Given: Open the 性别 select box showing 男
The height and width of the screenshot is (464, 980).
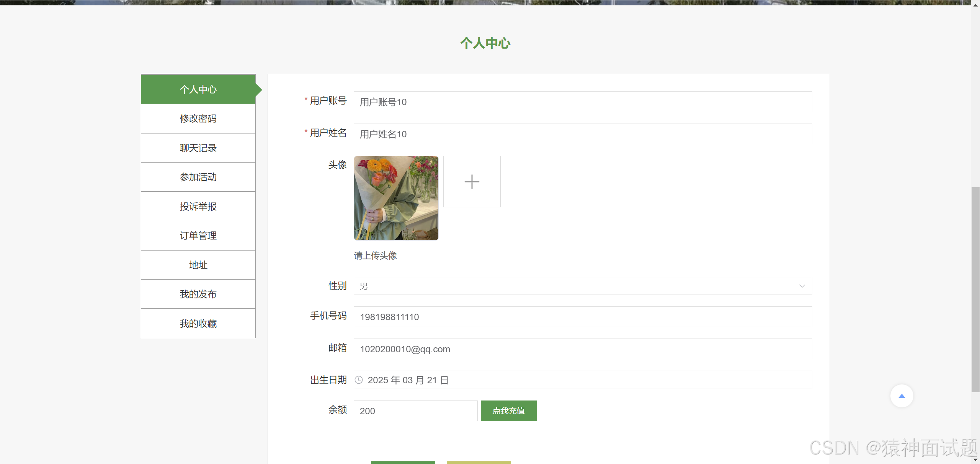Looking at the screenshot, I should 574,286.
